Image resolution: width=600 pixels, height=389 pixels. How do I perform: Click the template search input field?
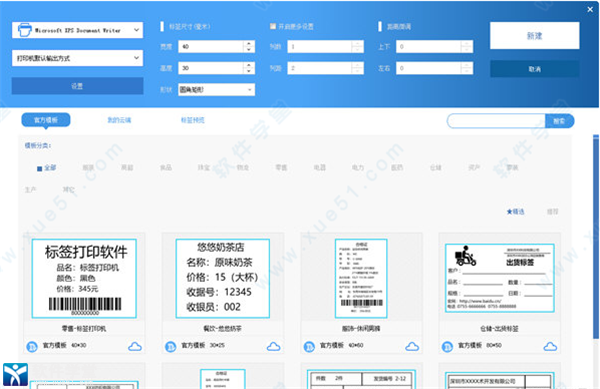click(496, 121)
